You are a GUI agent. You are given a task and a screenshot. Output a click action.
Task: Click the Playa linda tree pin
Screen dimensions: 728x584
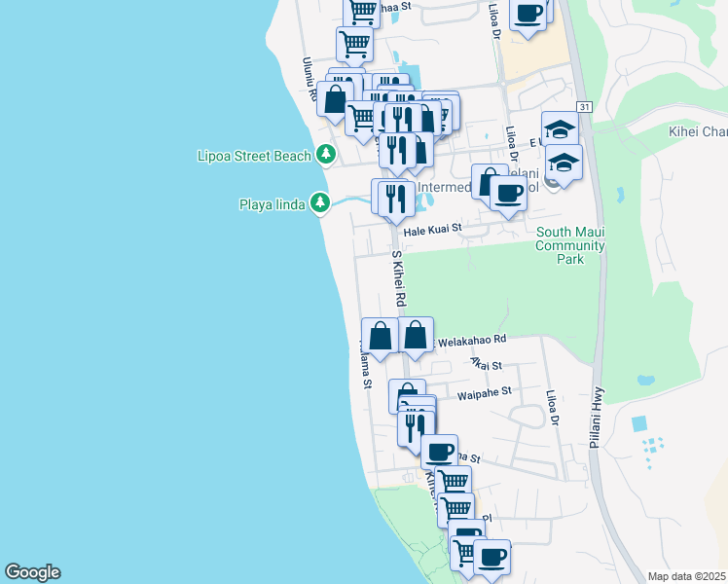320,202
